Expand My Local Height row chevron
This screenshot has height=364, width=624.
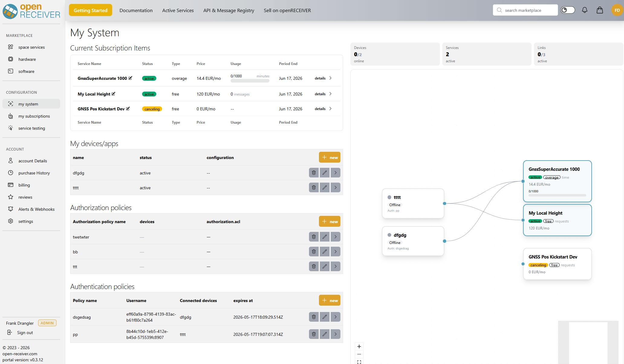[x=330, y=94]
